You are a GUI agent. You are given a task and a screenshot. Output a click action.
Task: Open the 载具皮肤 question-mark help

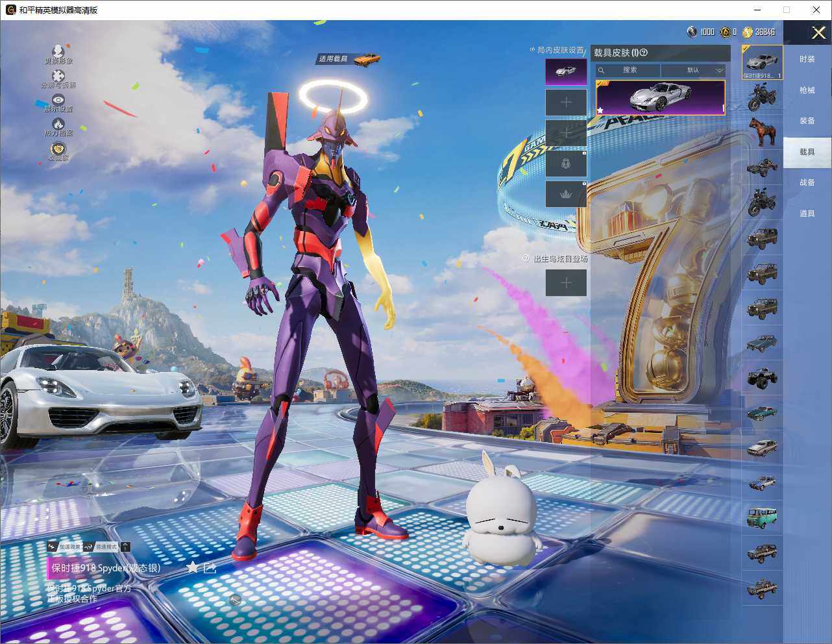tap(644, 53)
